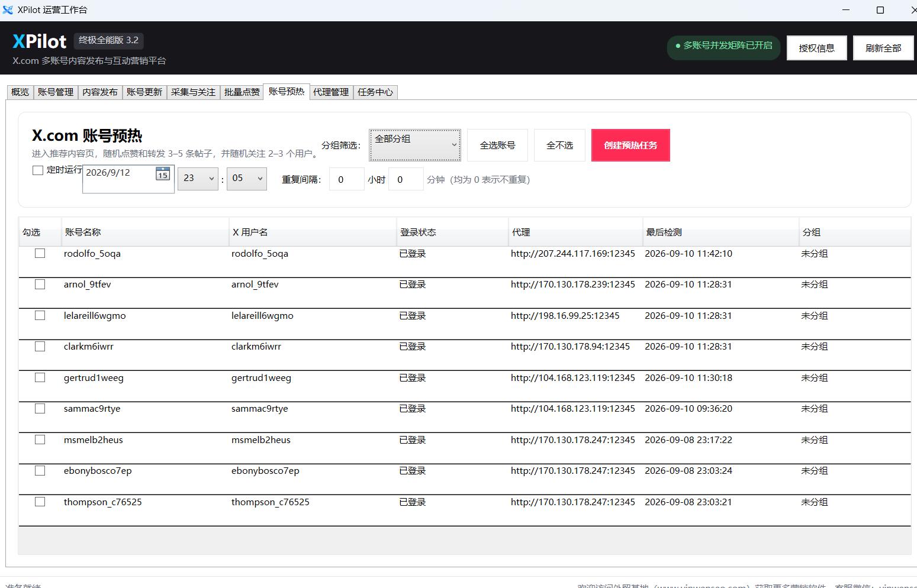Open the 代理管理 tab
The width and height of the screenshot is (917, 588).
(x=331, y=92)
